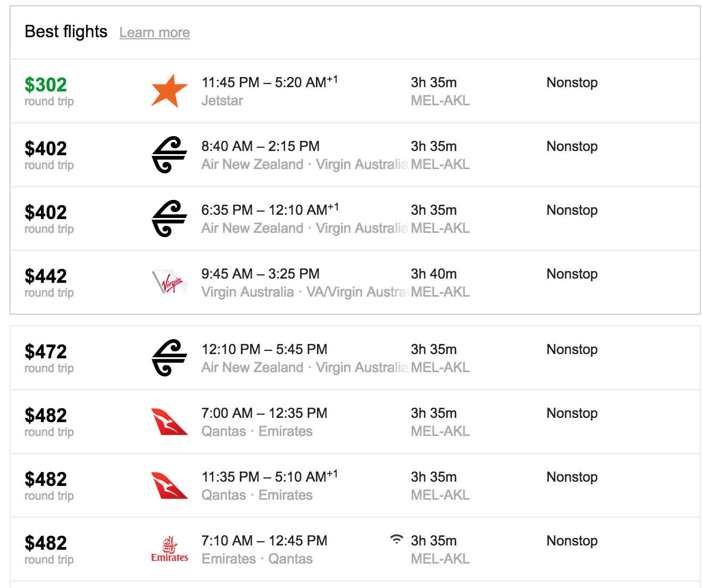Pick the 6:35 PM – 12:10 AM flight

[x=270, y=210]
